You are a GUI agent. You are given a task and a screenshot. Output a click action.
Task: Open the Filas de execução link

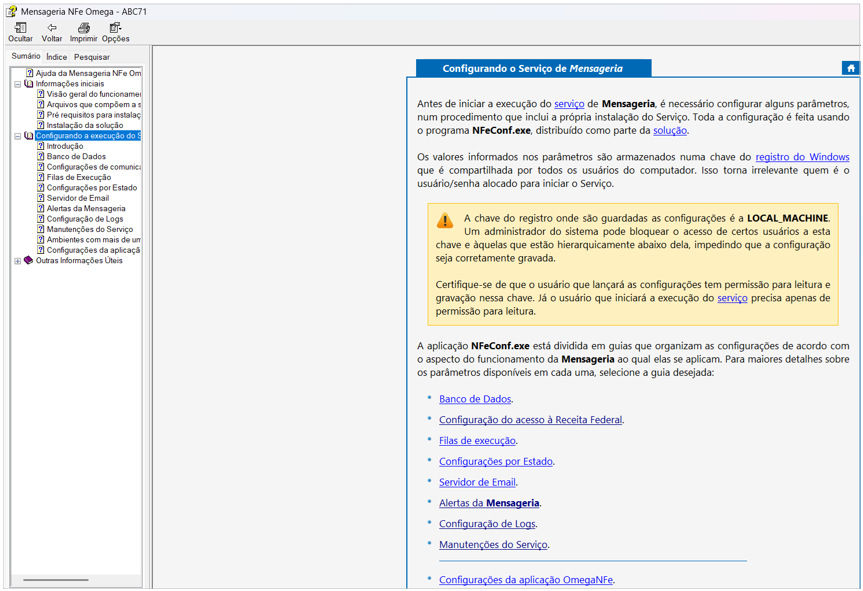pyautogui.click(x=477, y=441)
